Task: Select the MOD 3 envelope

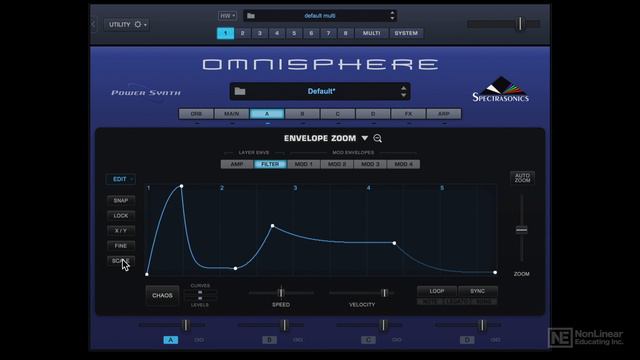Action: (371, 164)
